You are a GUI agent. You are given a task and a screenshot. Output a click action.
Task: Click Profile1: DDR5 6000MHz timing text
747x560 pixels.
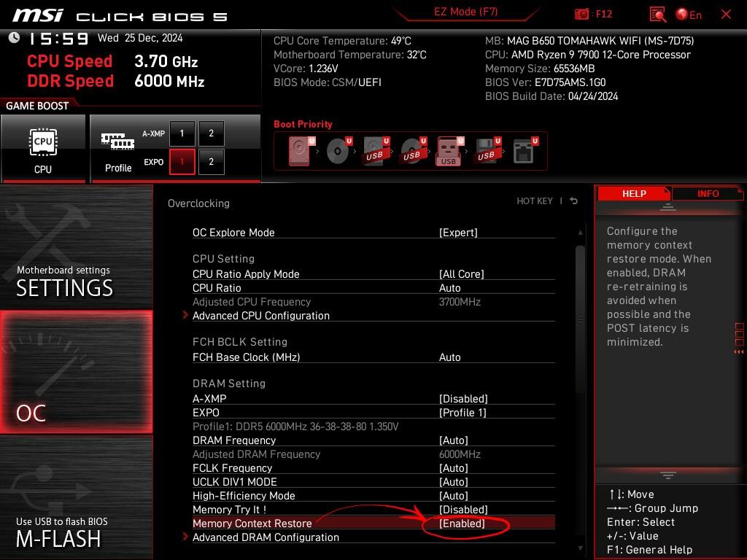pyautogui.click(x=295, y=426)
